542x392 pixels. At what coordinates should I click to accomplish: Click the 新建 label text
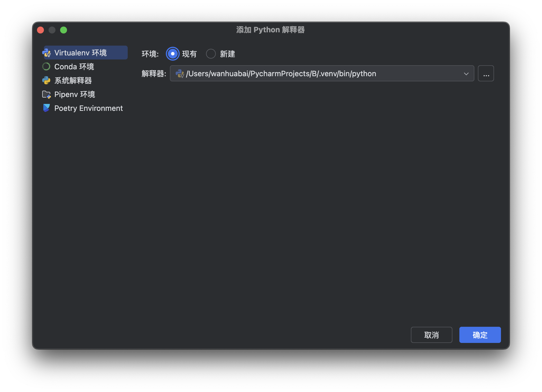227,54
